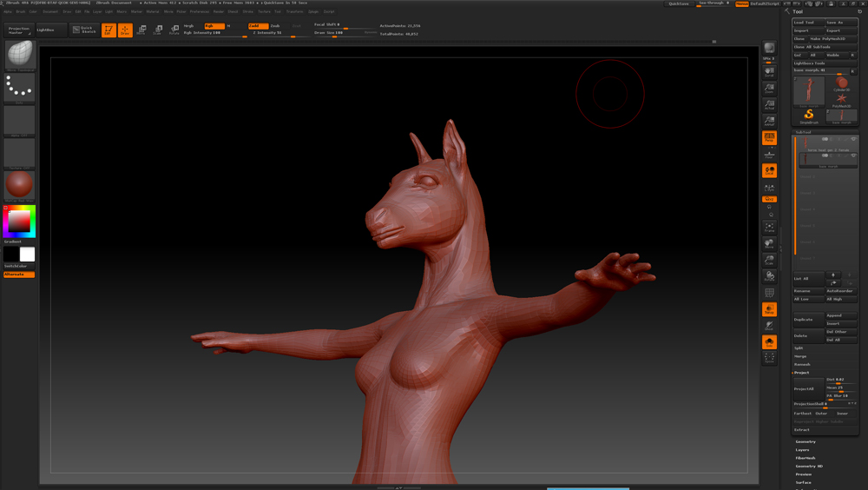The image size is (868, 490).
Task: Select the Draw mode button
Action: coord(125,30)
